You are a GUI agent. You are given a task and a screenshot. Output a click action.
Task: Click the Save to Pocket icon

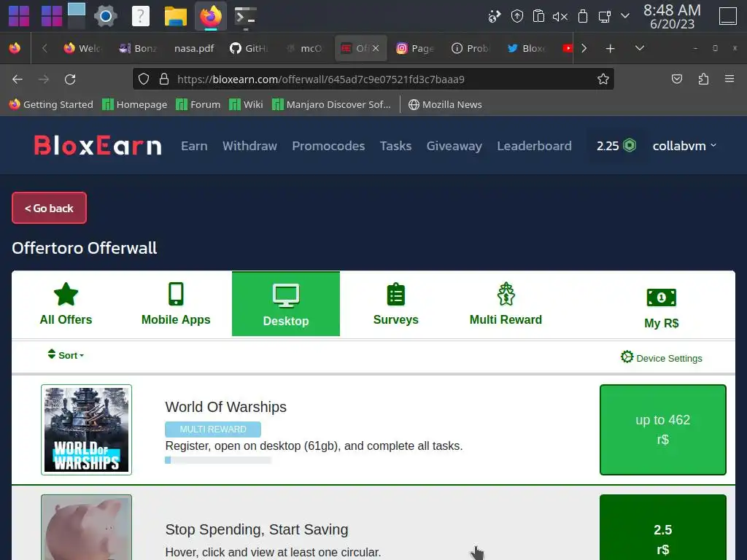tap(677, 79)
